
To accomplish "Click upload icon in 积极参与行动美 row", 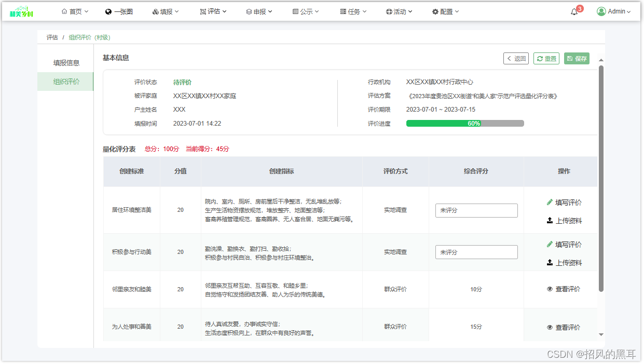I will click(x=550, y=262).
